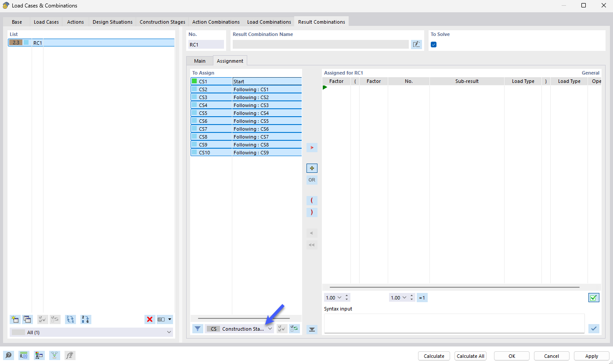This screenshot has height=364, width=613.
Task: Click the single left arrow remove button
Action: [312, 233]
